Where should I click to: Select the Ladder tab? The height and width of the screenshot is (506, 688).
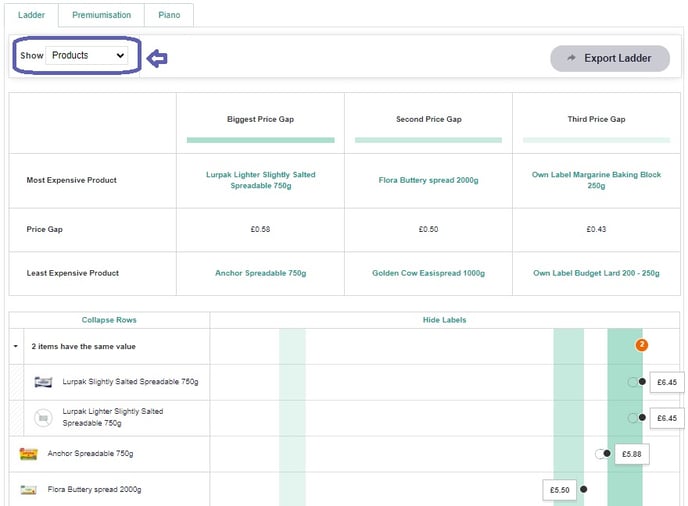32,15
